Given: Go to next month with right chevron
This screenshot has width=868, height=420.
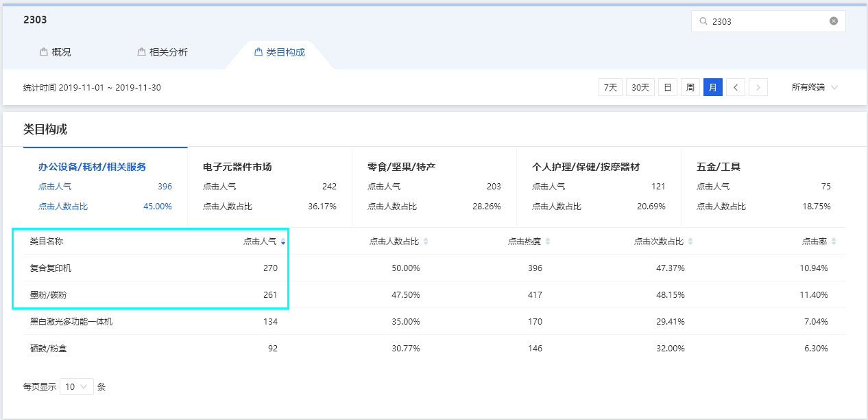Looking at the screenshot, I should (x=758, y=87).
